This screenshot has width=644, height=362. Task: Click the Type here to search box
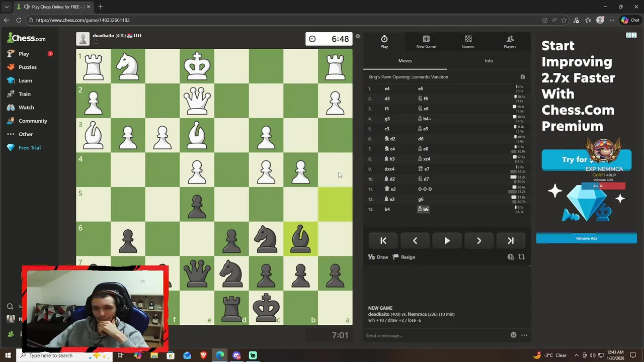coord(65,355)
